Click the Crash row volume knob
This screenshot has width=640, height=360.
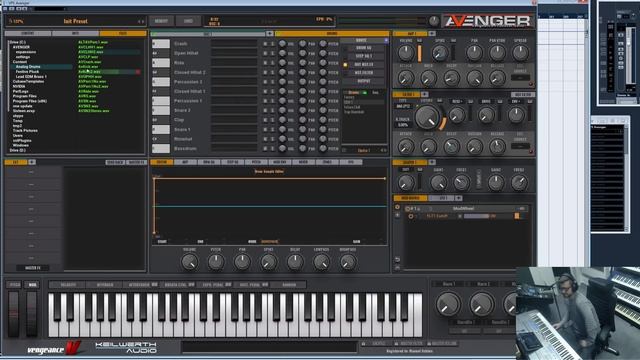(282, 44)
